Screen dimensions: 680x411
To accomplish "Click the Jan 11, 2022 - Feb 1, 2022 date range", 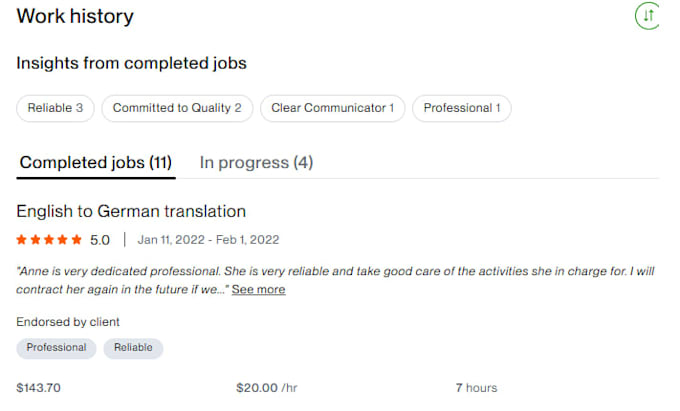I will coord(208,240).
